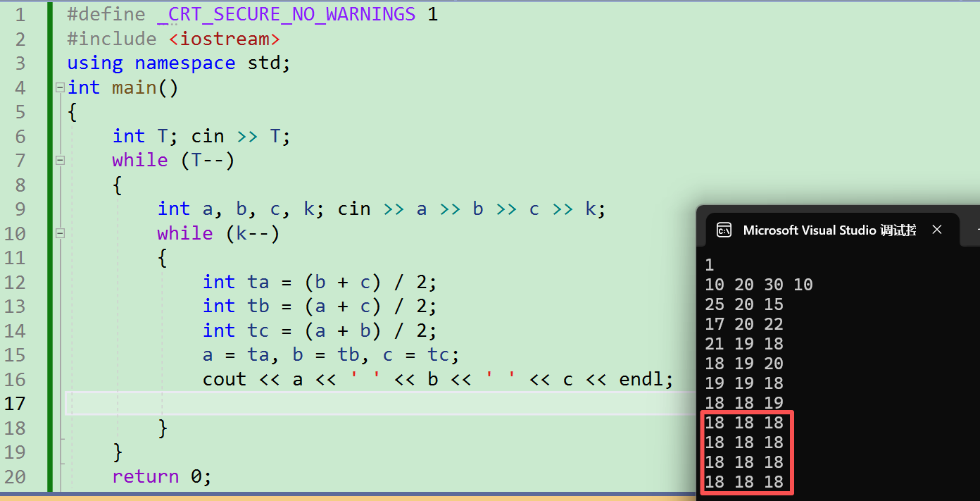The image size is (980, 501).
Task: Click console input line '10 20 30 10'
Action: 759,285
